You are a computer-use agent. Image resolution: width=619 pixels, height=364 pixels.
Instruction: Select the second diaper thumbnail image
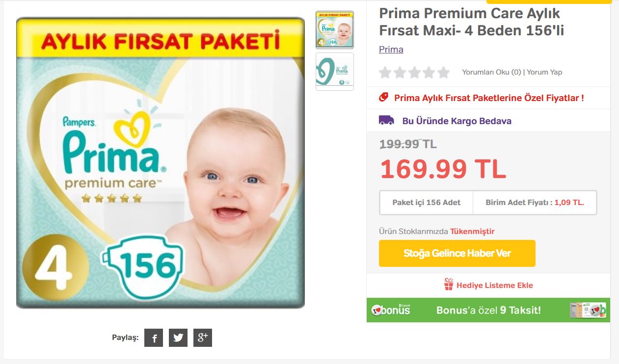click(x=335, y=72)
